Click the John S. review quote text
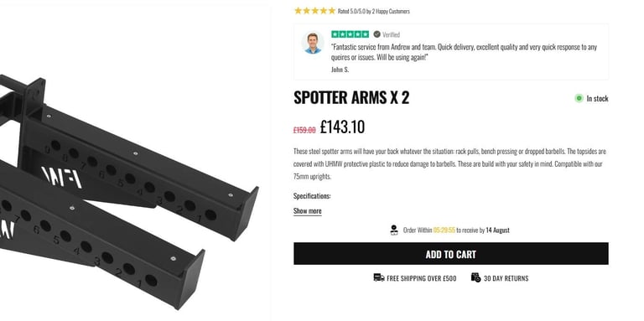The height and width of the screenshot is (321, 644). pos(464,52)
